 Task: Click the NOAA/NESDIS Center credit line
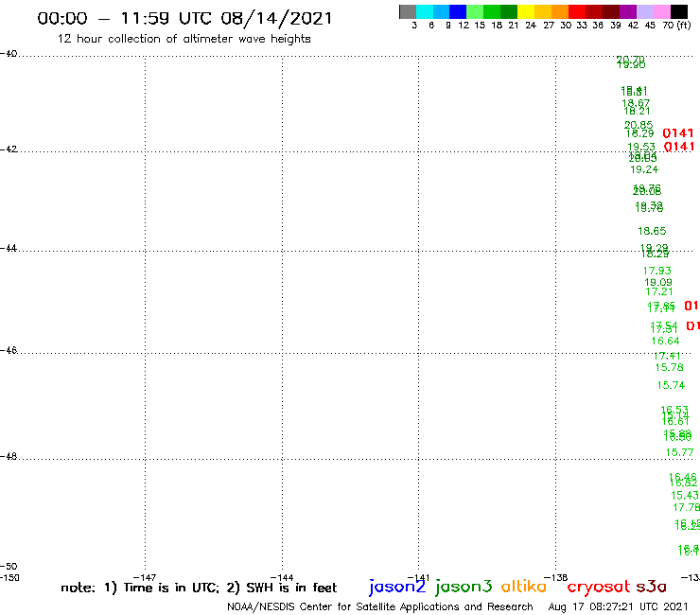[380, 606]
